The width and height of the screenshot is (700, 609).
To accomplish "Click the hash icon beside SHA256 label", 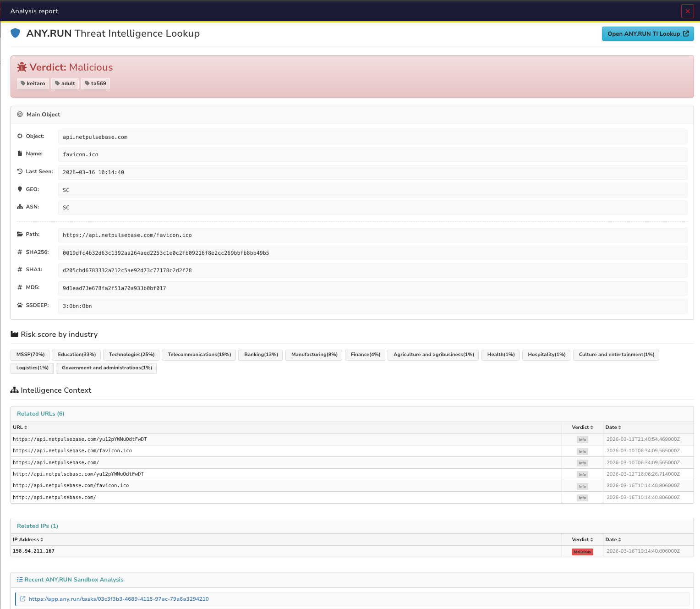I will pos(20,252).
